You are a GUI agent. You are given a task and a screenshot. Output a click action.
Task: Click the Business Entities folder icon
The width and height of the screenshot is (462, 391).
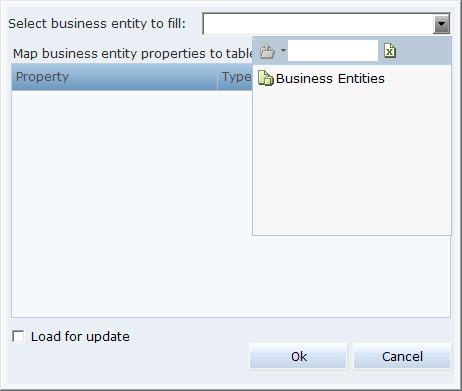tap(266, 78)
